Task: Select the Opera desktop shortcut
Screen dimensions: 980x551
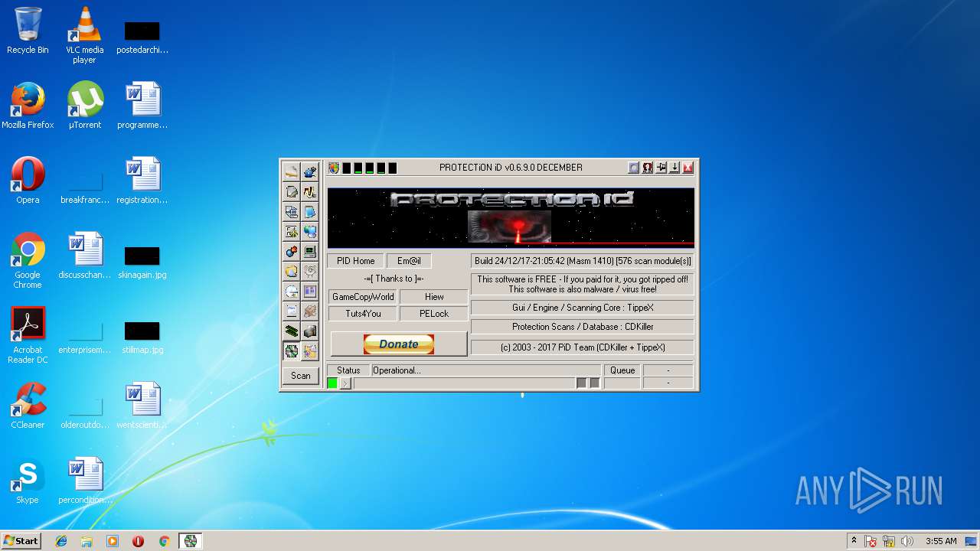Action: (x=28, y=181)
